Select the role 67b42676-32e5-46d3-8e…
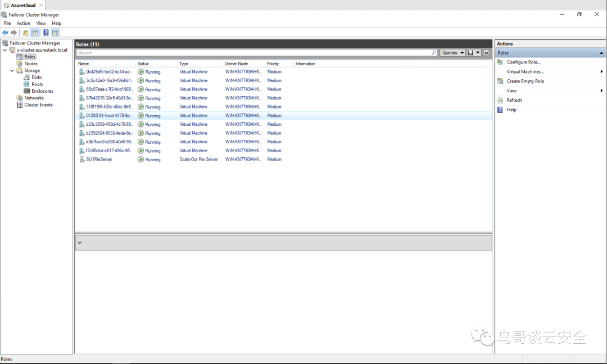607x364 pixels. coord(283,98)
